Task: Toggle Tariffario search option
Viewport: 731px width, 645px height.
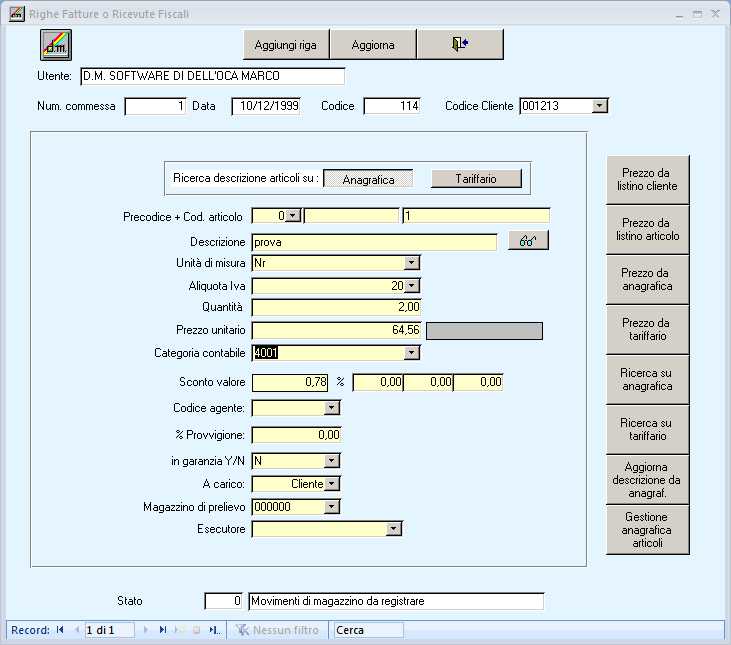Action: coord(476,178)
